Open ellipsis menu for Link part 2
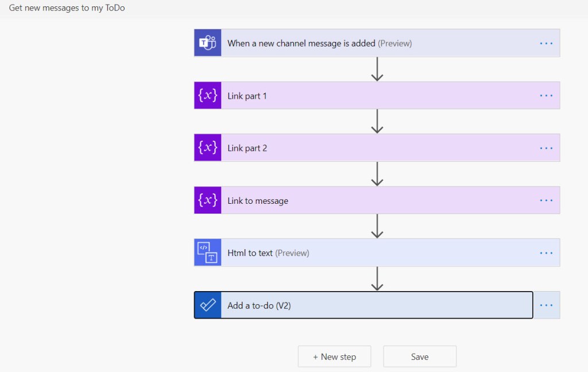 (546, 148)
